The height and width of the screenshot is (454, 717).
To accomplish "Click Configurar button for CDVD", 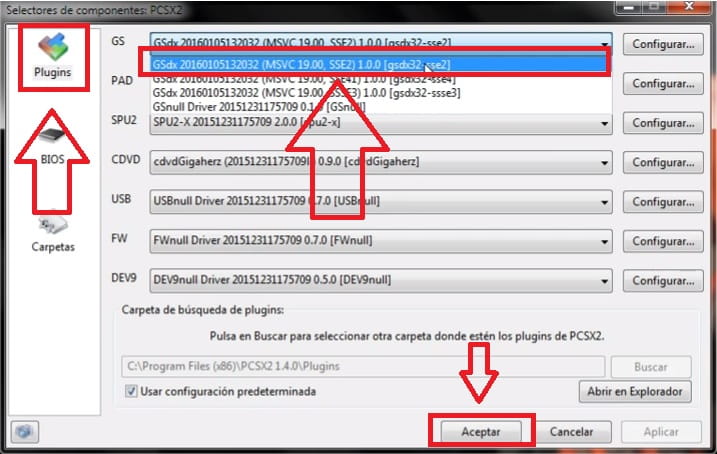I will point(663,162).
